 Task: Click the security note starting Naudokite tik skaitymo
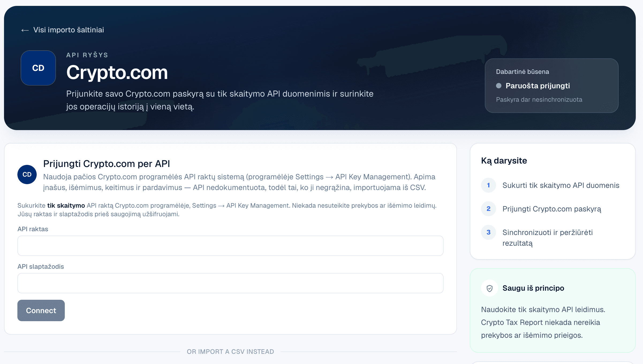click(x=543, y=322)
